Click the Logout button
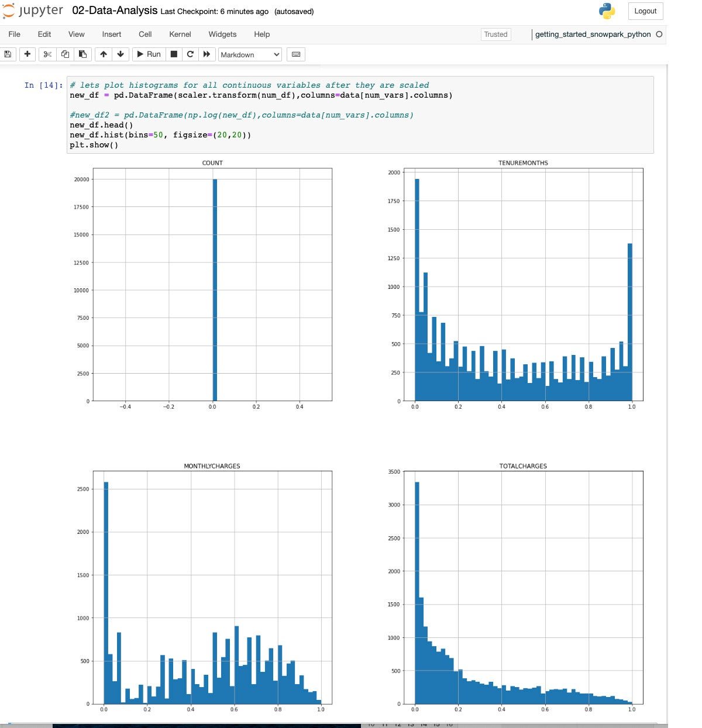Screen dimensions: 702x728 tap(645, 11)
